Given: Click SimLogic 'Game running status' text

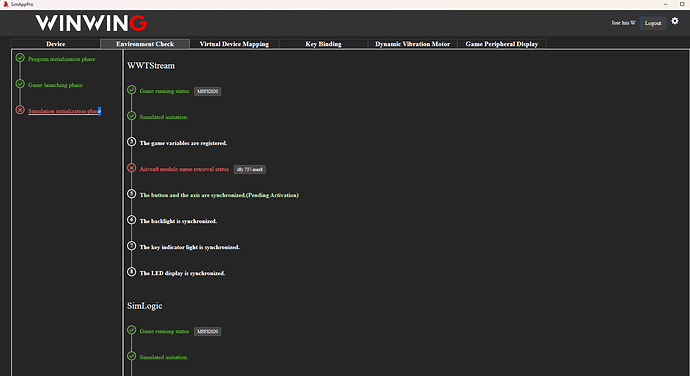Looking at the screenshot, I should click(x=164, y=331).
